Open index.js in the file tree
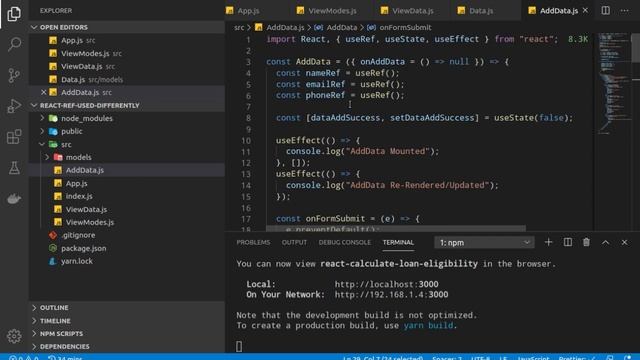Viewport: 640px width, 360px height. point(127,196)
